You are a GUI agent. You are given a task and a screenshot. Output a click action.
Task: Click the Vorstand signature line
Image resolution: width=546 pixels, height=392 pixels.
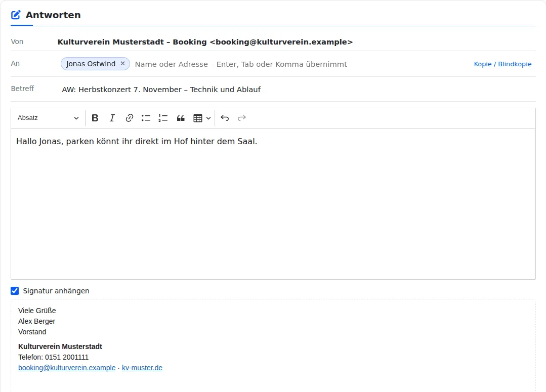click(32, 332)
